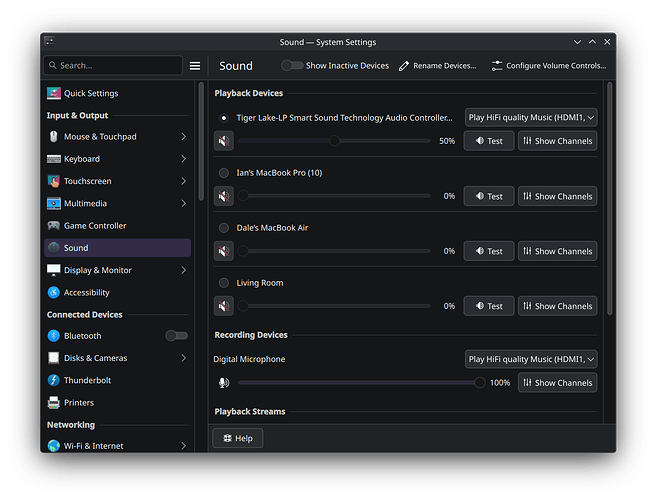Viewport: 655px width, 500px height.
Task: Open Tiger Lake-LP playback profile dropdown
Action: pyautogui.click(x=531, y=117)
